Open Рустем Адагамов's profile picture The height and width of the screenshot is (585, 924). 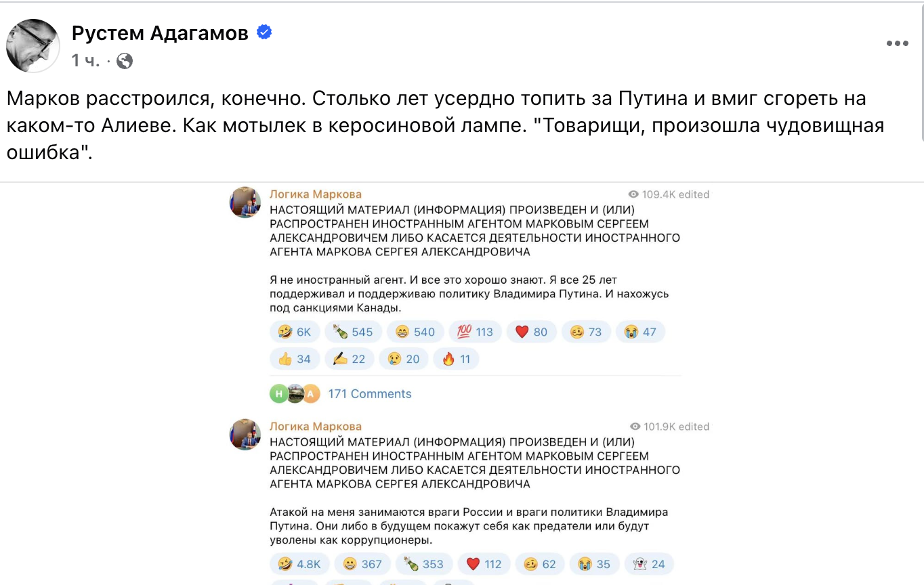click(33, 45)
